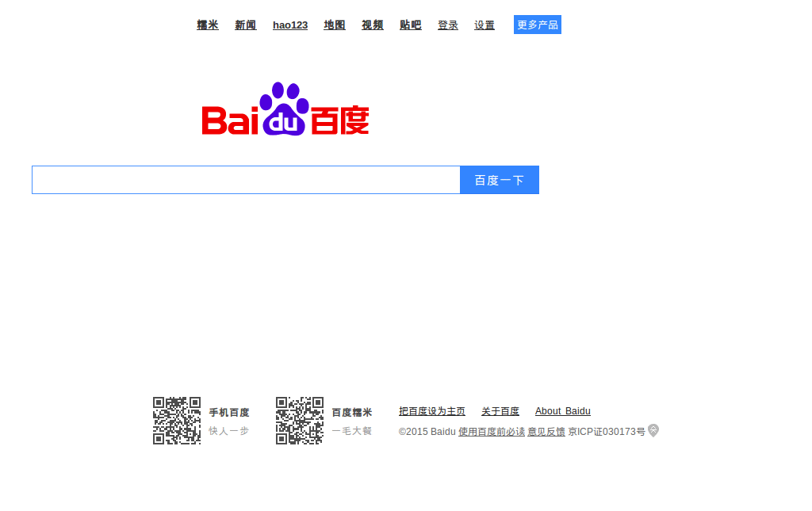Click 把百度设为主页 link
The height and width of the screenshot is (511, 812).
pyautogui.click(x=432, y=411)
